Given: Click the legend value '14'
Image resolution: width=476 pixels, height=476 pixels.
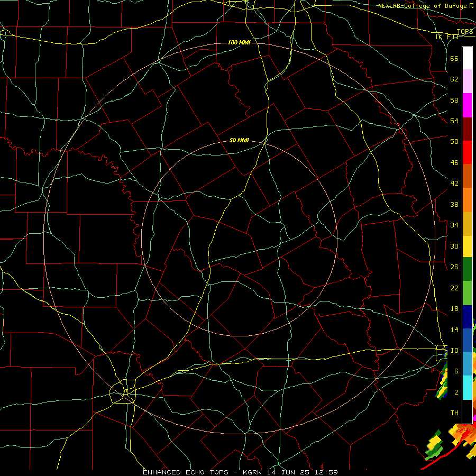Looking at the screenshot, I should pos(454,329).
